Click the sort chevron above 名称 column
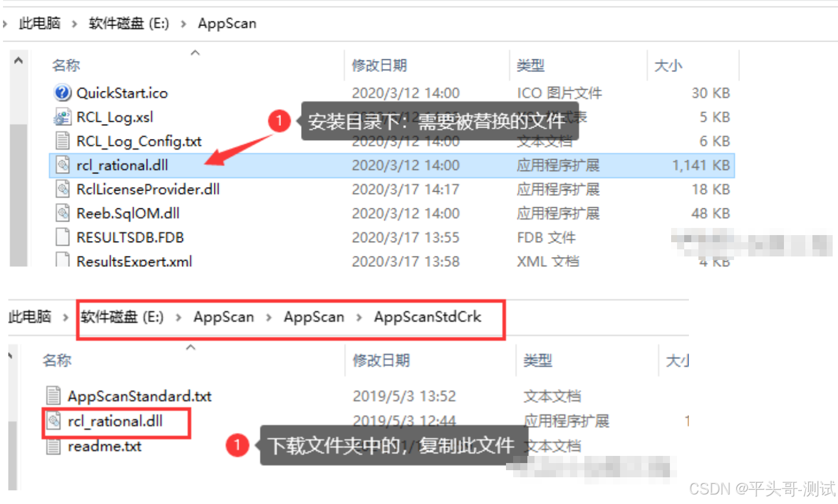Viewport: 838px width, 504px height. tap(195, 52)
